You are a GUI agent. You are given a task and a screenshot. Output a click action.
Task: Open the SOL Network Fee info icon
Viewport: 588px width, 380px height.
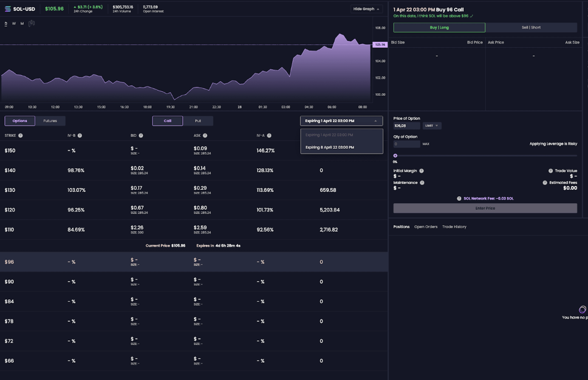459,198
